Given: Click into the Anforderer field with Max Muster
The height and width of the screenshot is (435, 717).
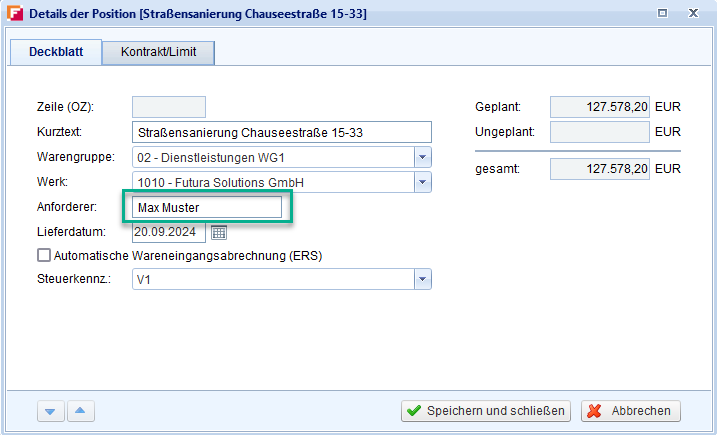Looking at the screenshot, I should point(206,207).
